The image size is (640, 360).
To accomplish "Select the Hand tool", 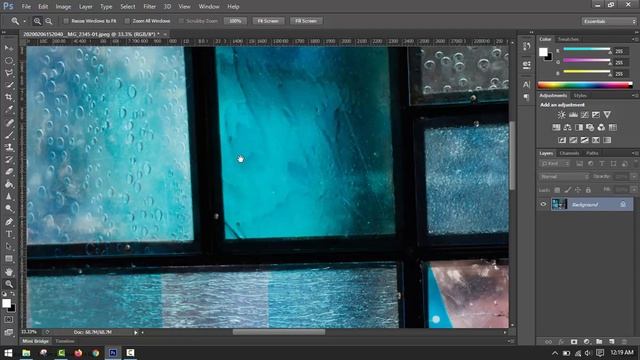I will [9, 272].
